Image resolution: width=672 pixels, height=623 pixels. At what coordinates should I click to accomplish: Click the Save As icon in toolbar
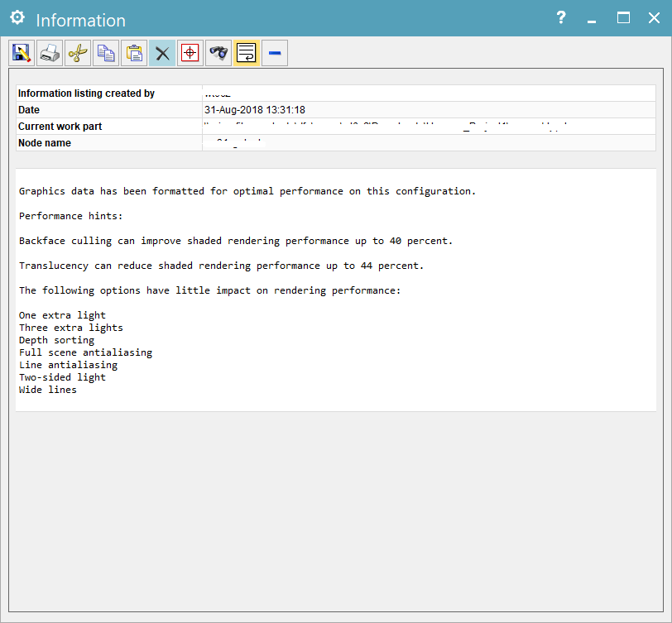(x=22, y=54)
